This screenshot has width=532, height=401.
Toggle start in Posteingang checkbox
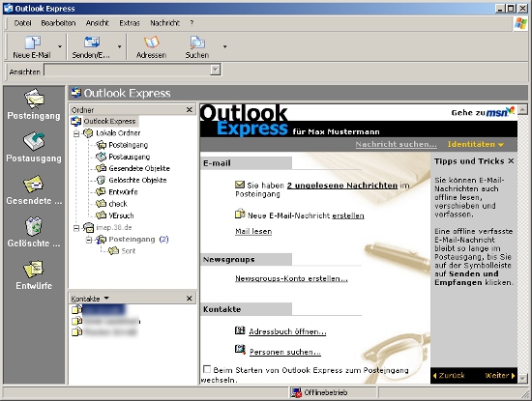tap(206, 369)
